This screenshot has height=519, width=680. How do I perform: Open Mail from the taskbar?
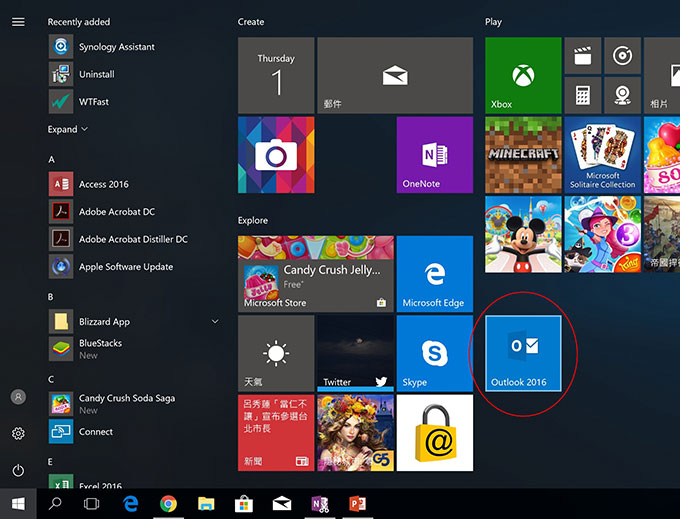coord(282,504)
